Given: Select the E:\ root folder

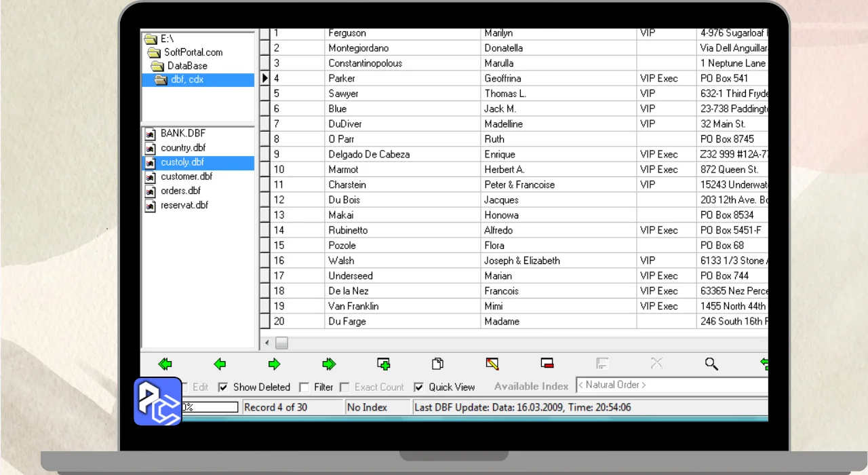Looking at the screenshot, I should (167, 39).
